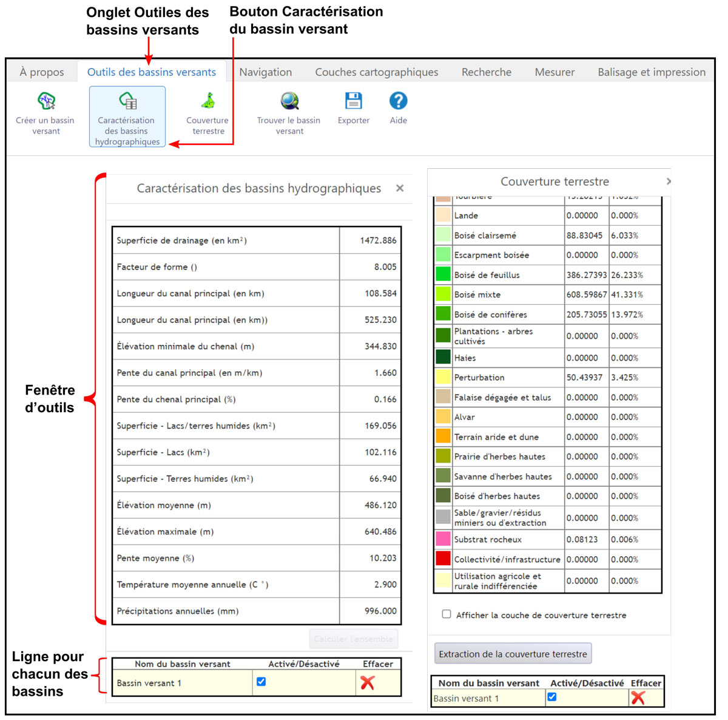Click the value 108.584 for canal length
Viewport: 728px width, 720px height.
pos(380,293)
